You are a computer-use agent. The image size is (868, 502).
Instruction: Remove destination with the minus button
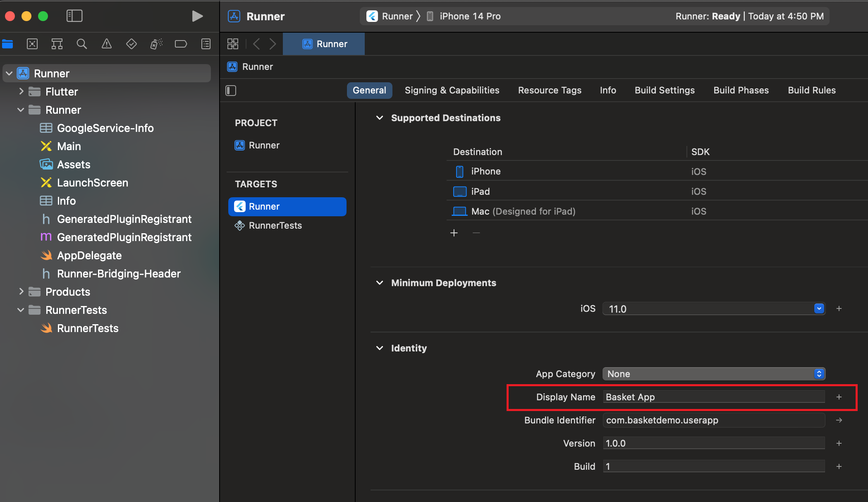(476, 233)
